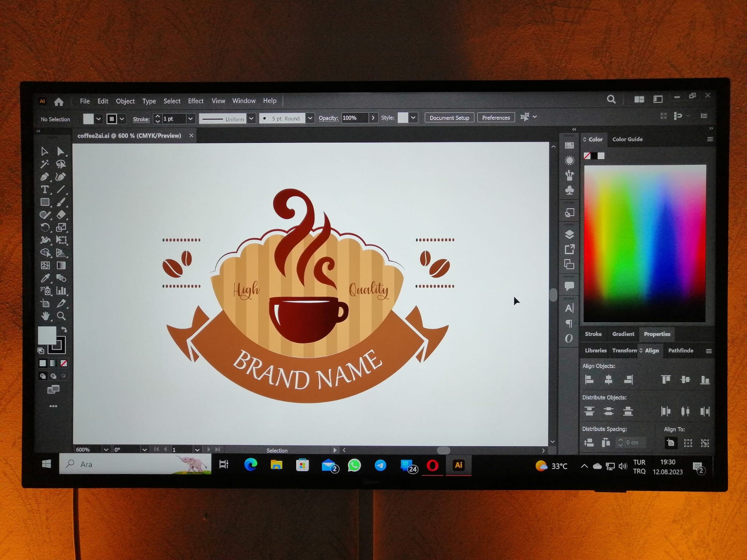Select the Gradient tool
The width and height of the screenshot is (747, 560).
click(x=61, y=265)
